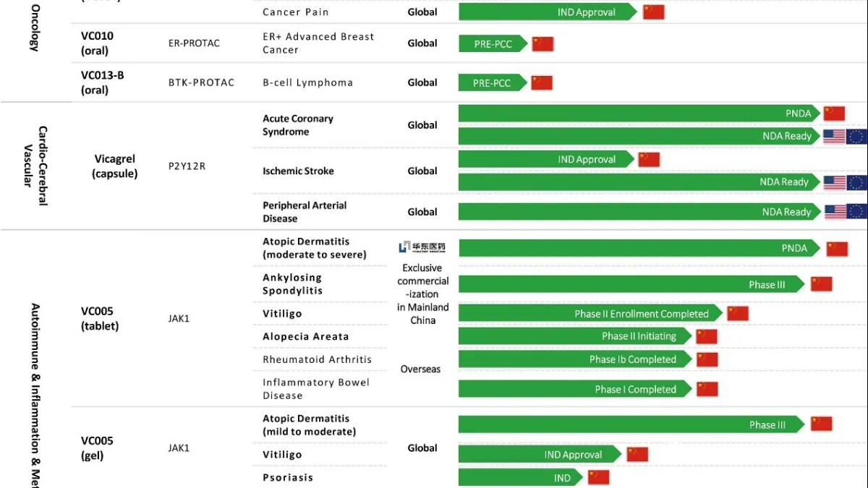Select the Ankylosing Spondylitis Phase III bar

pos(632,284)
